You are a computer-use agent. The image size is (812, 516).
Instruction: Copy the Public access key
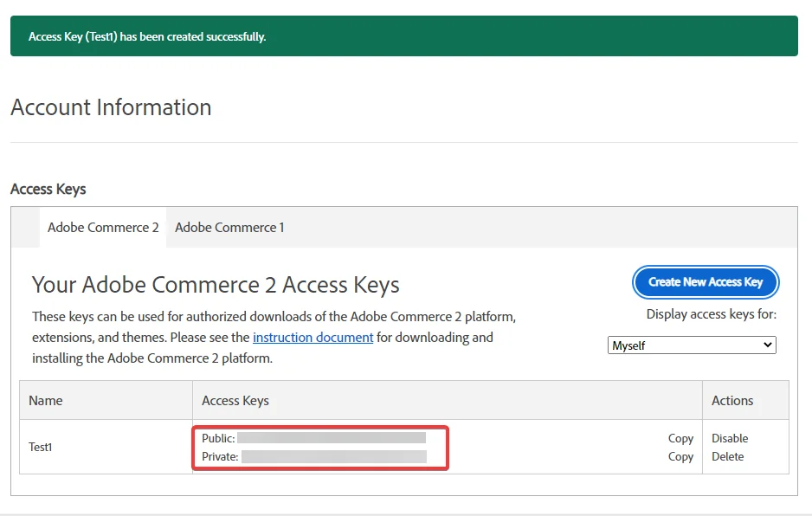point(680,438)
